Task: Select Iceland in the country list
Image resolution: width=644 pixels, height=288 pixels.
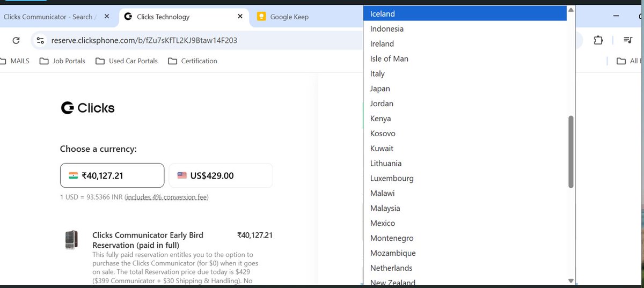Action: (465, 14)
